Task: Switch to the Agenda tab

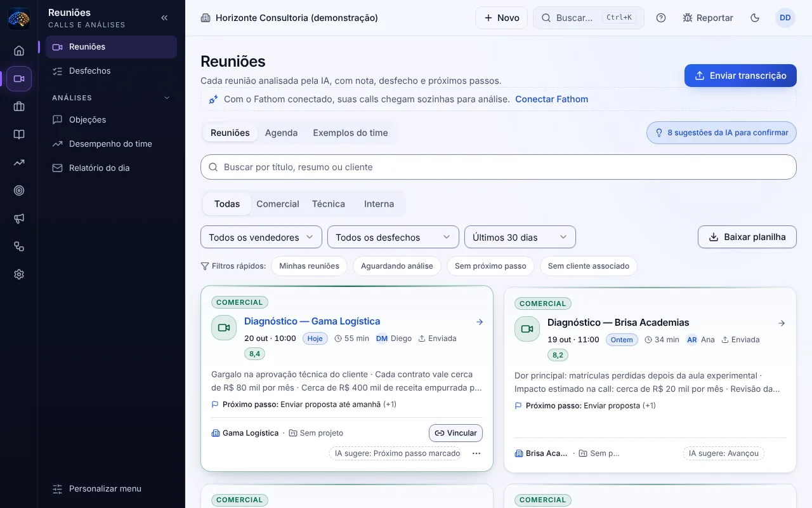Action: [281, 133]
